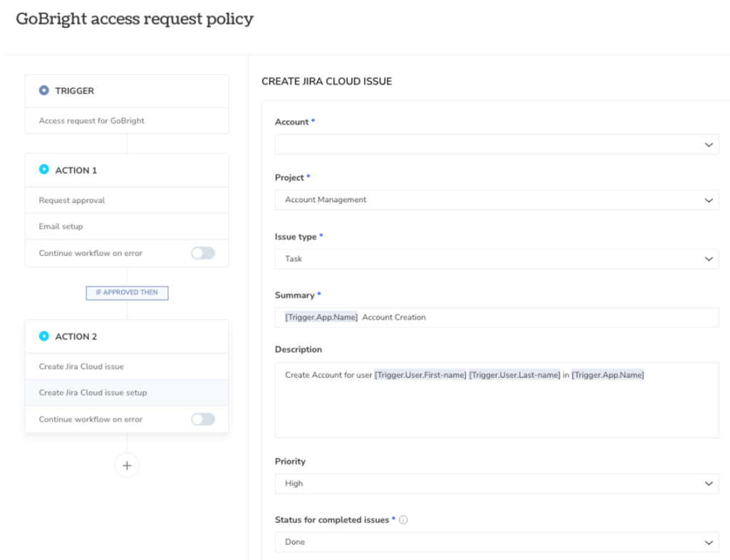Click the [Trigger.User.First-name] token in Description
Image resolution: width=730 pixels, height=560 pixels.
[421, 375]
